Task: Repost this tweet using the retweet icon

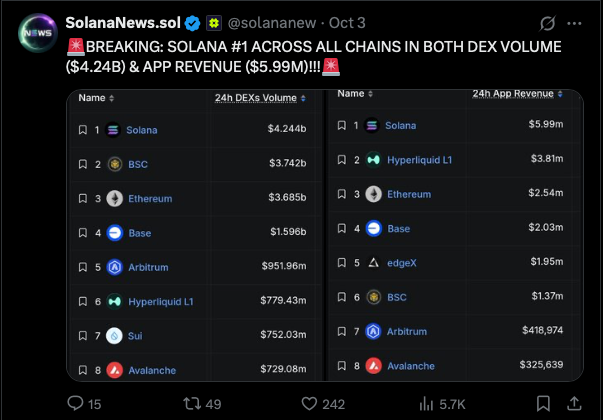Action: tap(186, 403)
